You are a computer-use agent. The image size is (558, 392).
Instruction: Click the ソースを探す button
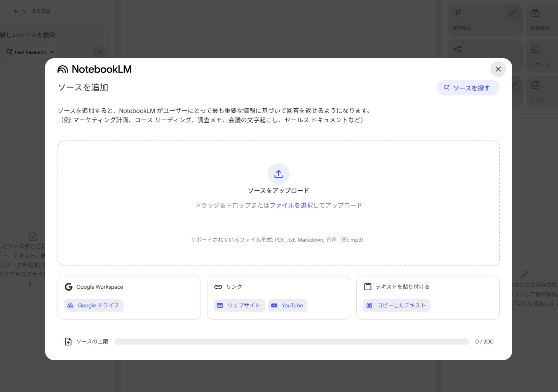click(x=467, y=88)
